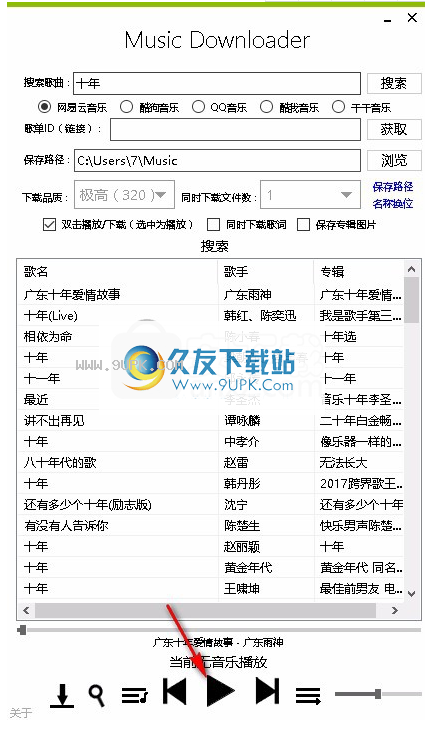Toggle 双击播放/下载 checkbox
The height and width of the screenshot is (736, 425).
click(x=49, y=224)
